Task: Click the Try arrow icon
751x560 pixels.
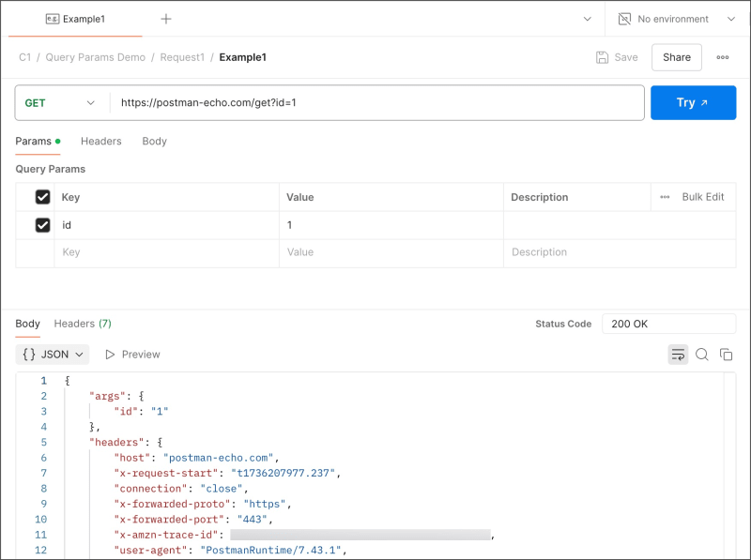Action: 704,103
